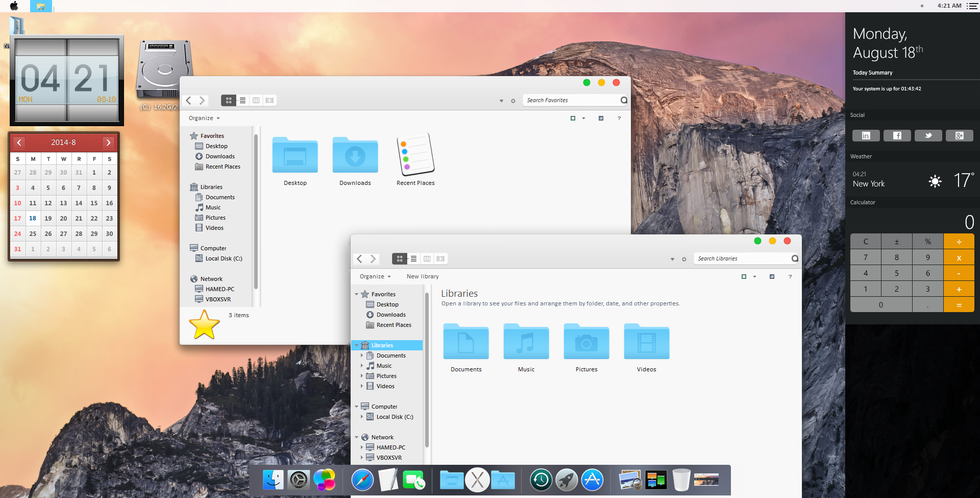Launch Safari compass icon in the dock
This screenshot has width=980, height=498.
(362, 480)
